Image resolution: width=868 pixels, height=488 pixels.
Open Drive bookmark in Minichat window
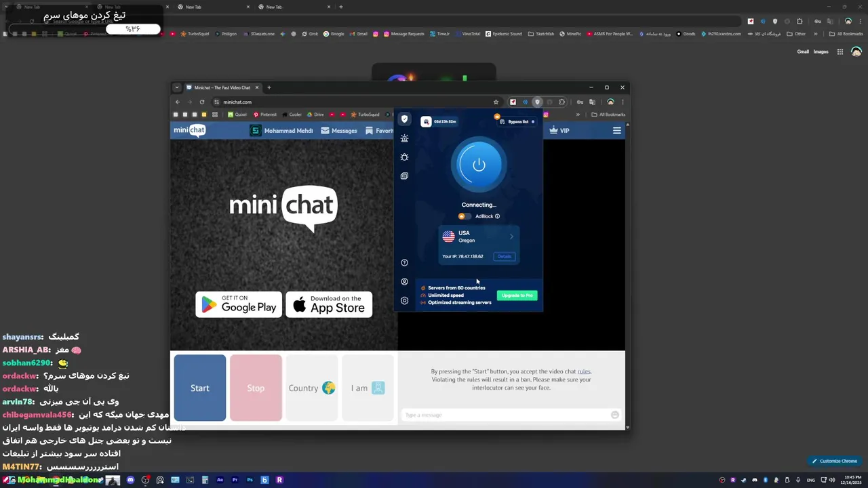tap(315, 115)
